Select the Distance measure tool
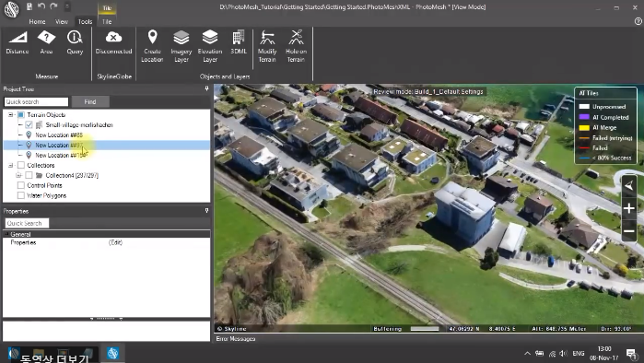This screenshot has height=363, width=644. tap(18, 42)
